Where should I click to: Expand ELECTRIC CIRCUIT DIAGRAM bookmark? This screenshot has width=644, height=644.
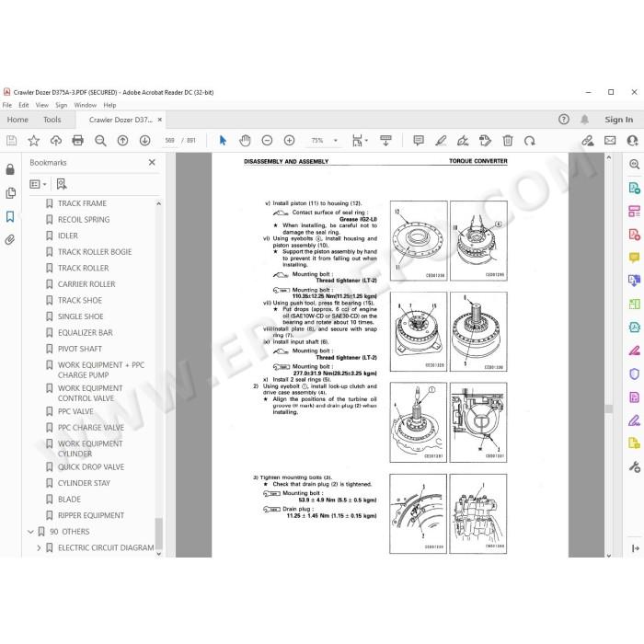coord(39,547)
